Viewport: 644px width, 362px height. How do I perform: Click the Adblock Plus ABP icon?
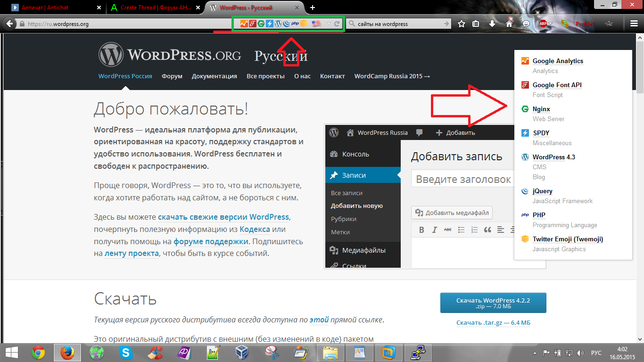coord(543,24)
